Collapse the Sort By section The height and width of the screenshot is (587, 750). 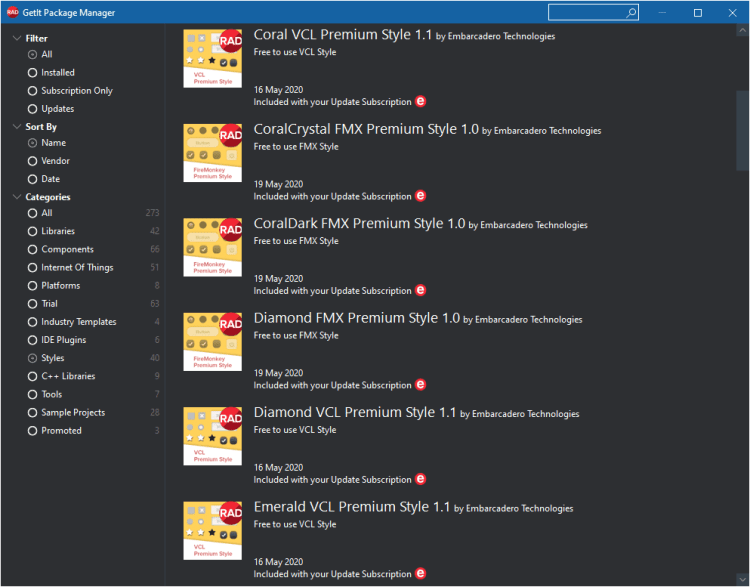pos(17,127)
